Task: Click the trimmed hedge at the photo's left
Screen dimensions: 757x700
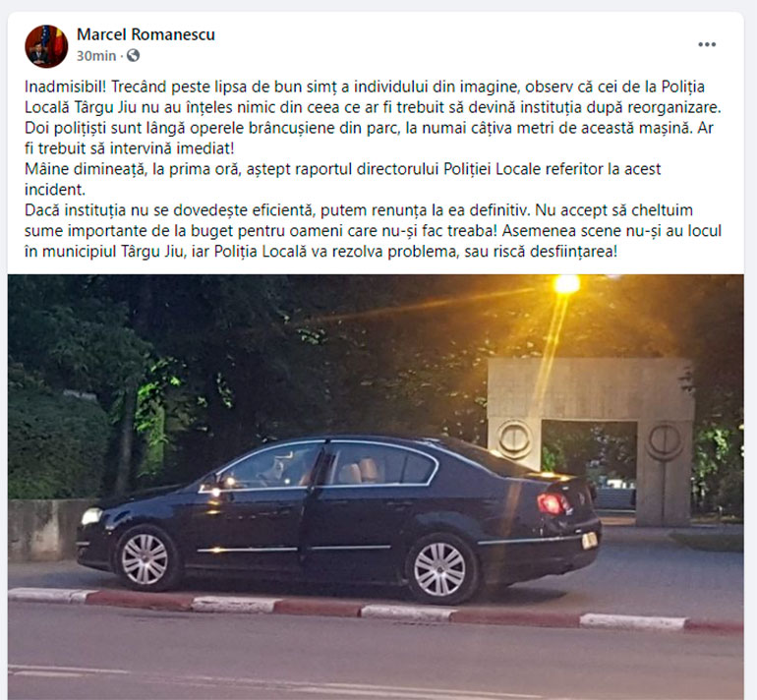Action: (56, 443)
